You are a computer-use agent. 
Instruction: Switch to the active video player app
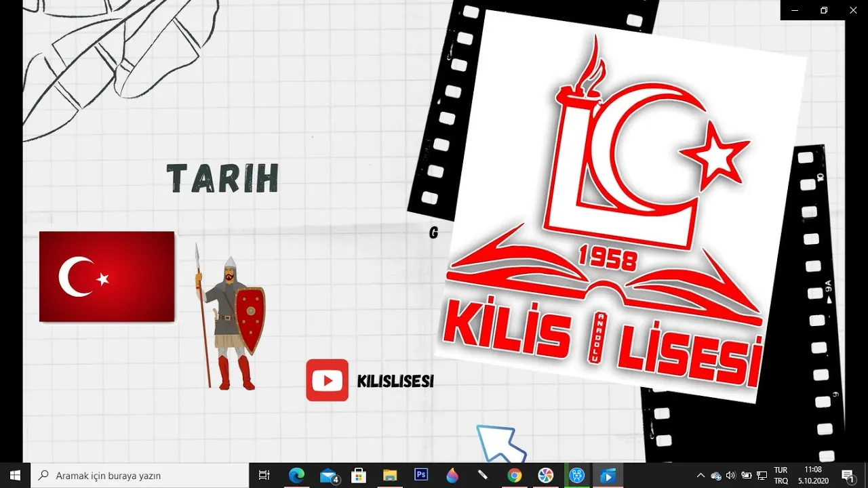point(608,476)
